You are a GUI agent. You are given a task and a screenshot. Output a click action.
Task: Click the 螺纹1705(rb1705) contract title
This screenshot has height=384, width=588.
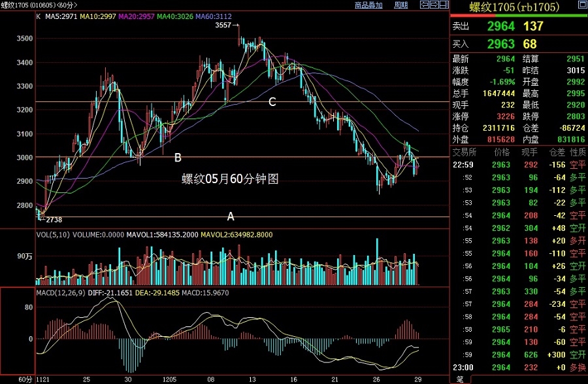point(515,7)
